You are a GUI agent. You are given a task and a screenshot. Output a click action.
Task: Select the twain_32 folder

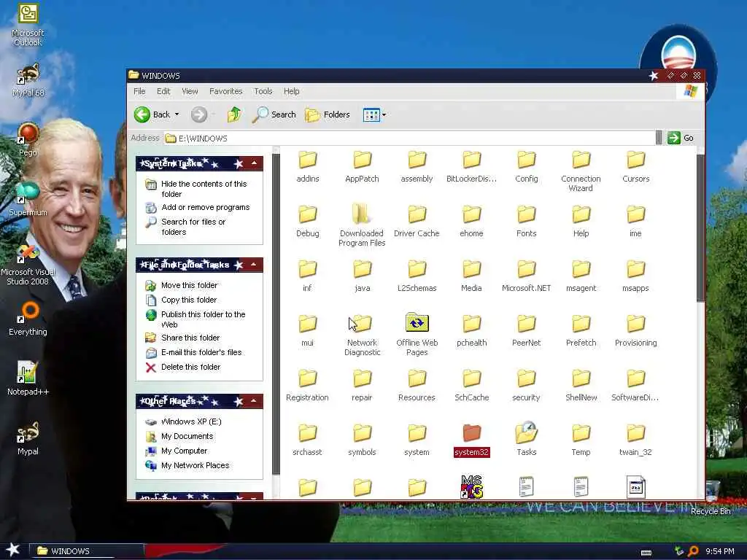pos(635,440)
